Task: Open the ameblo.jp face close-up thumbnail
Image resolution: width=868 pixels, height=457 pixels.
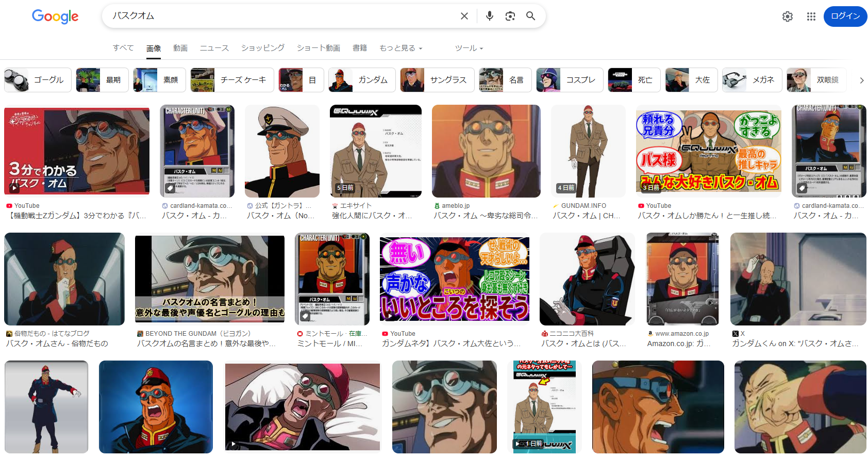Action: click(486, 151)
